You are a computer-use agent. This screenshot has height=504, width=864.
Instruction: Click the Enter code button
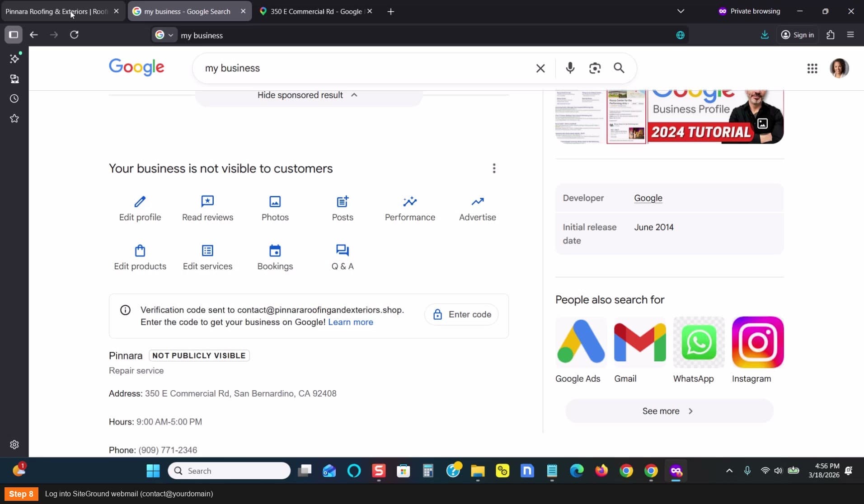pos(461,314)
